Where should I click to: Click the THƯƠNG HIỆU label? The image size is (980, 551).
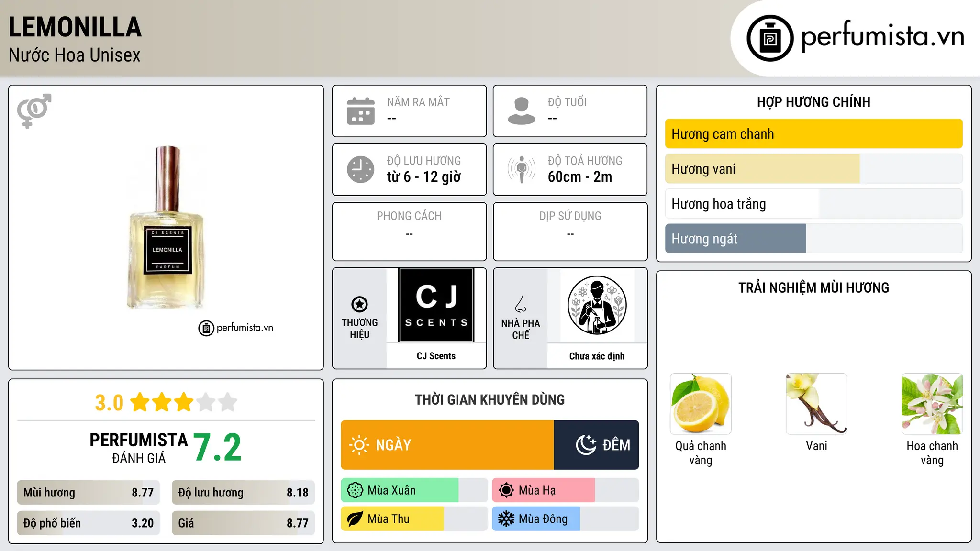[x=359, y=329]
